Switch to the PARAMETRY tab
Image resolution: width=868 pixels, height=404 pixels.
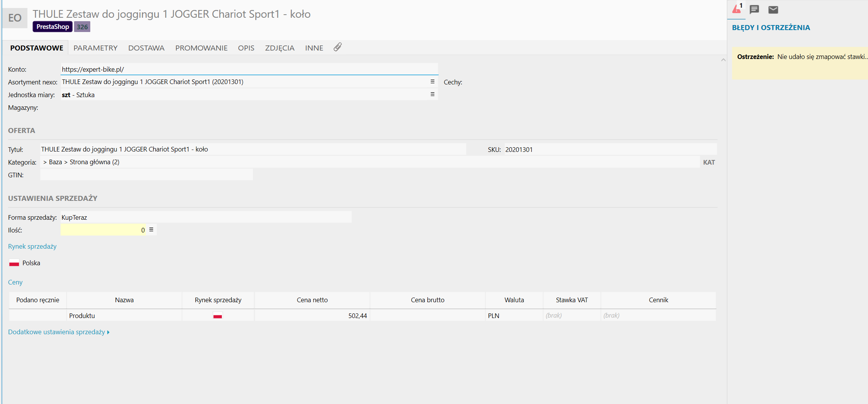95,48
